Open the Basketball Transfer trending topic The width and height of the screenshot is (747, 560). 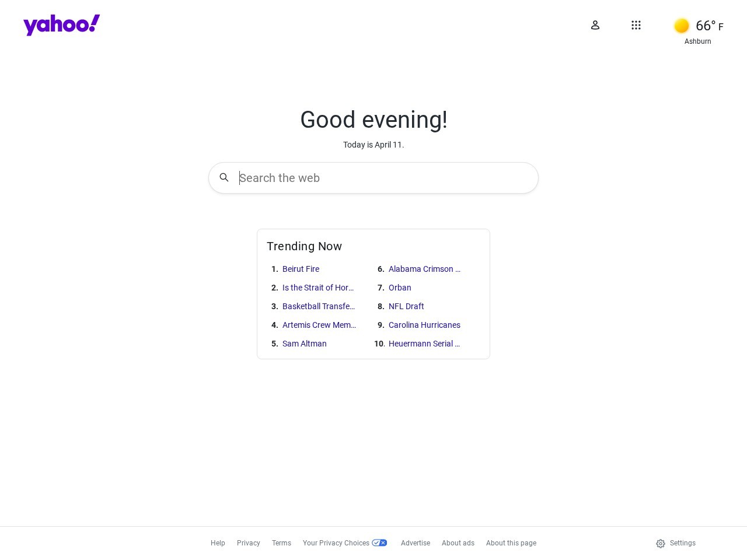pos(319,306)
